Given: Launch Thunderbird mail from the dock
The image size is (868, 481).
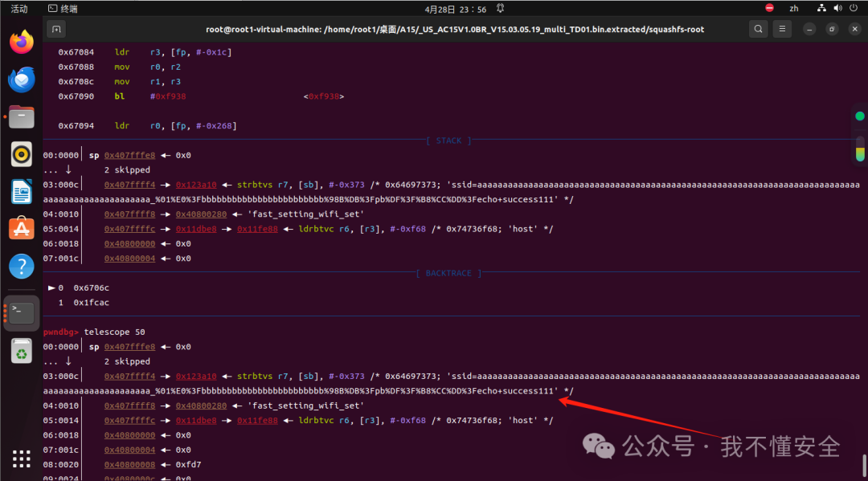Looking at the screenshot, I should [22, 79].
